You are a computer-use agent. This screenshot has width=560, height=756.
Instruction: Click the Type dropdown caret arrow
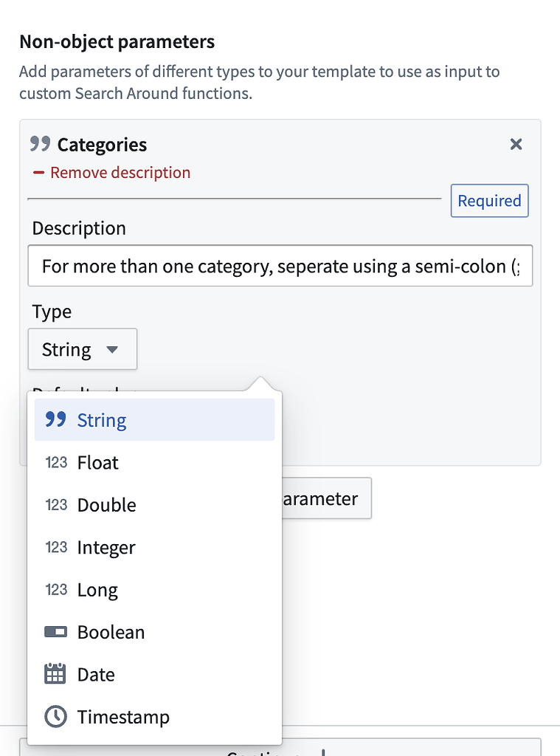112,349
